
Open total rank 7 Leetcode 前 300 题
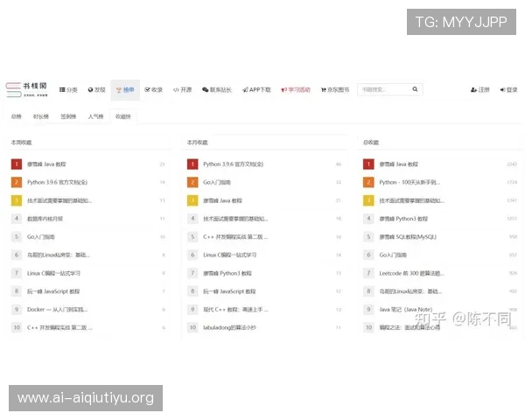tap(412, 273)
